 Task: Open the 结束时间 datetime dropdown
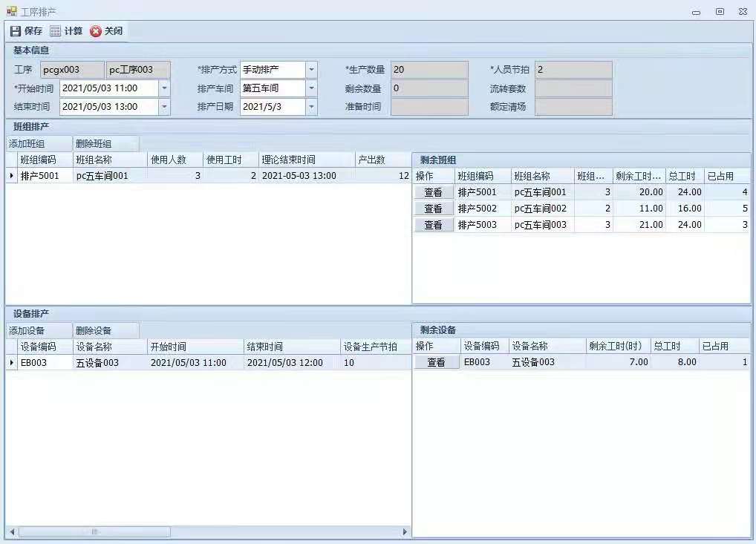(x=164, y=107)
